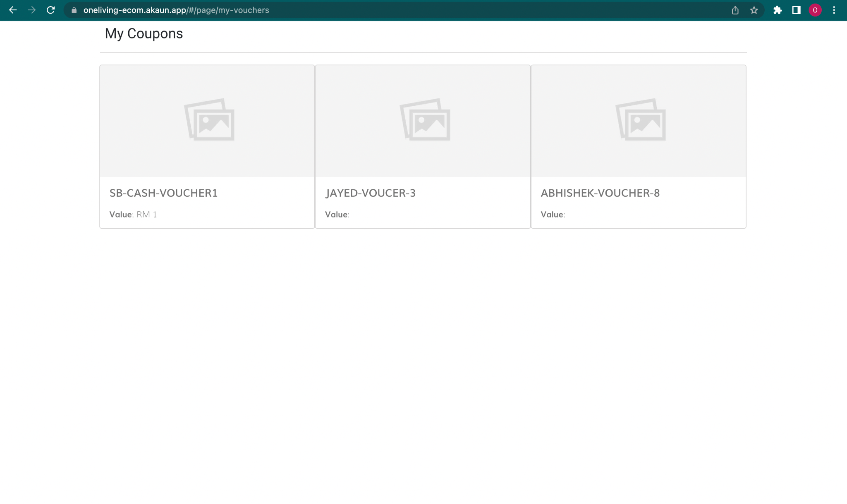Screen dimensions: 847x504
Task: Click the share page icon
Action: (735, 10)
